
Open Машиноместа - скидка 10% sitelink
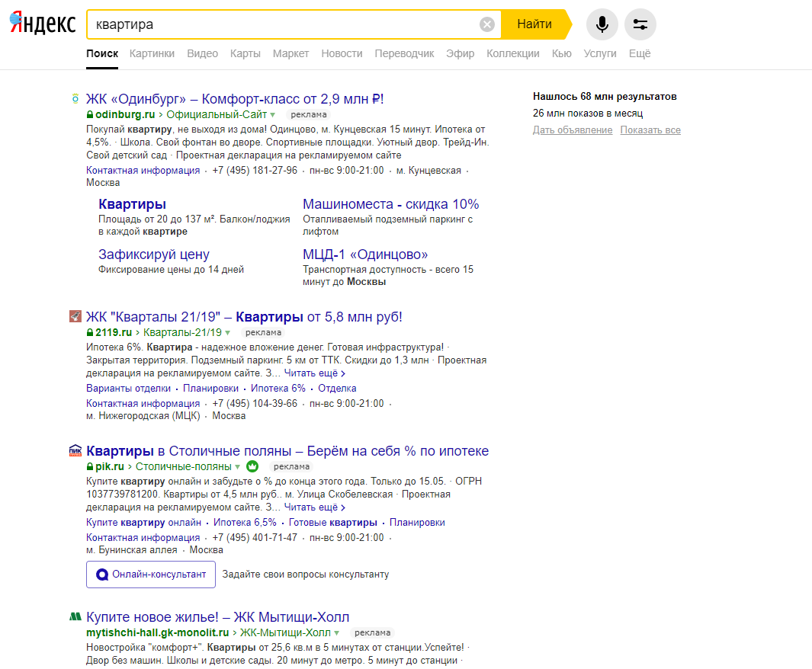click(391, 204)
